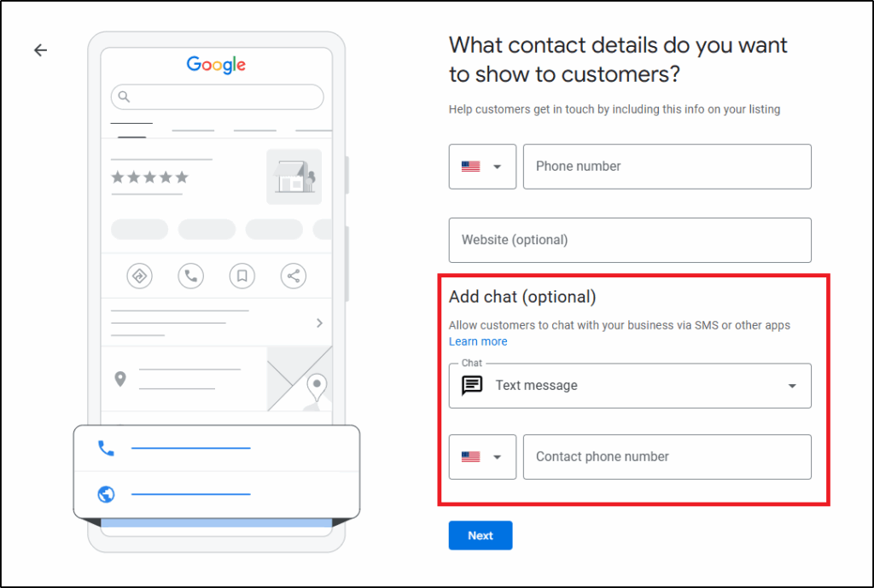Open country flag dropdown beside Contact phone number
Image resolution: width=874 pixels, height=588 pixels.
(482, 457)
